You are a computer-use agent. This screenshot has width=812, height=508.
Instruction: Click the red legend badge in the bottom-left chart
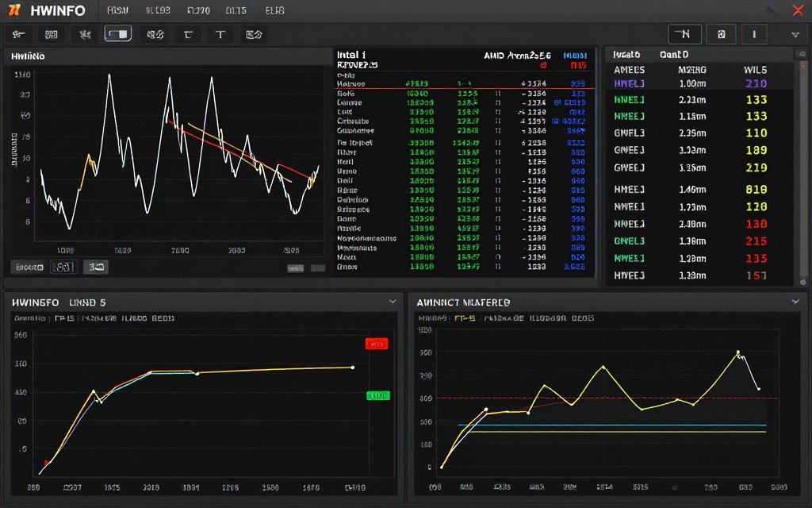coord(377,344)
